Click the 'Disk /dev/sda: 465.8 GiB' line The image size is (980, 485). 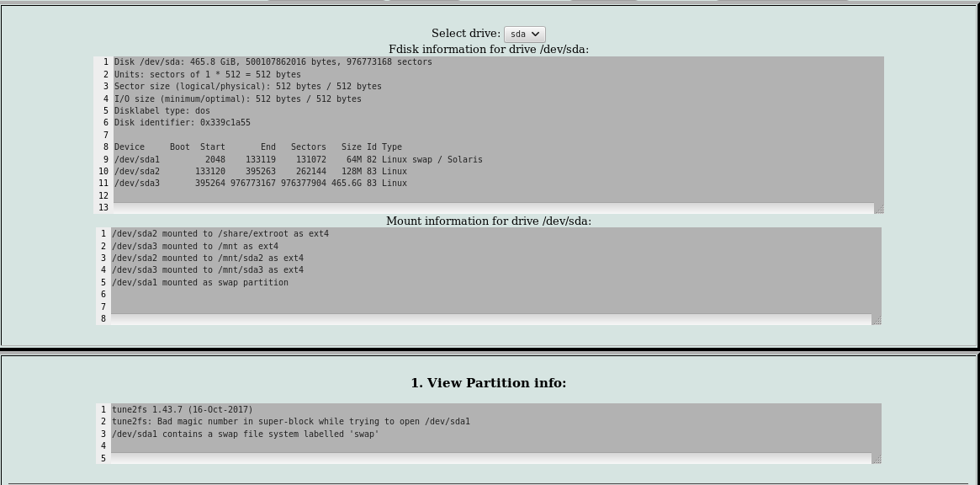(273, 62)
